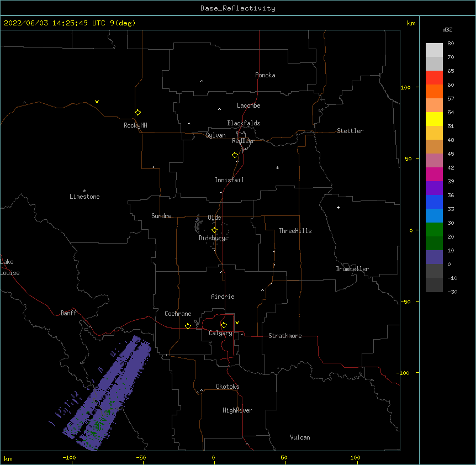
Task: Click the Blackfalds city label
Action: click(244, 123)
